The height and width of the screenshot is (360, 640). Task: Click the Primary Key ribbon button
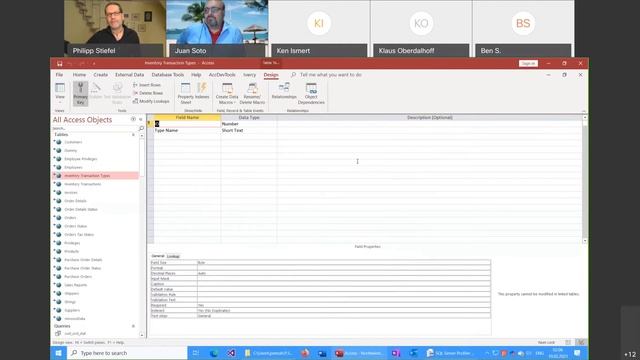[x=80, y=93]
